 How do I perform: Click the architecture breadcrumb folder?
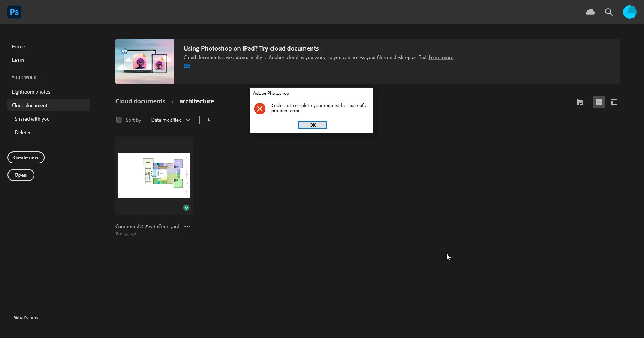pyautogui.click(x=197, y=101)
